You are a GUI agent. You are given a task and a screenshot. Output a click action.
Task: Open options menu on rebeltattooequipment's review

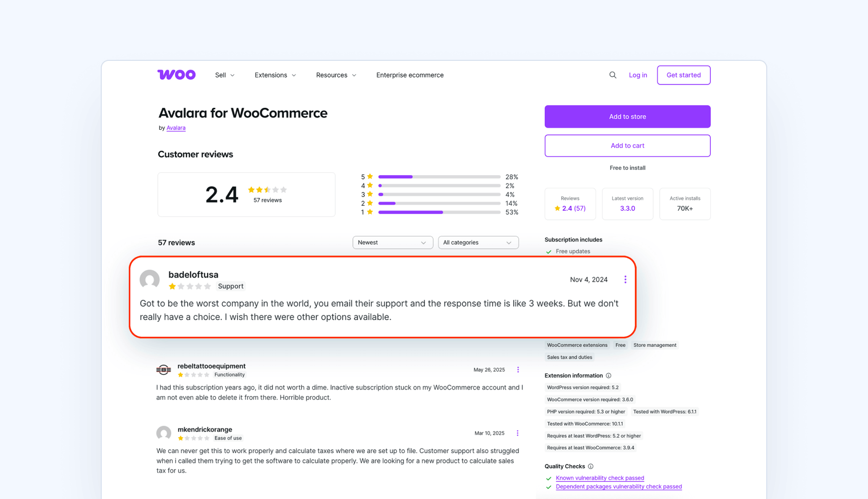pos(518,370)
